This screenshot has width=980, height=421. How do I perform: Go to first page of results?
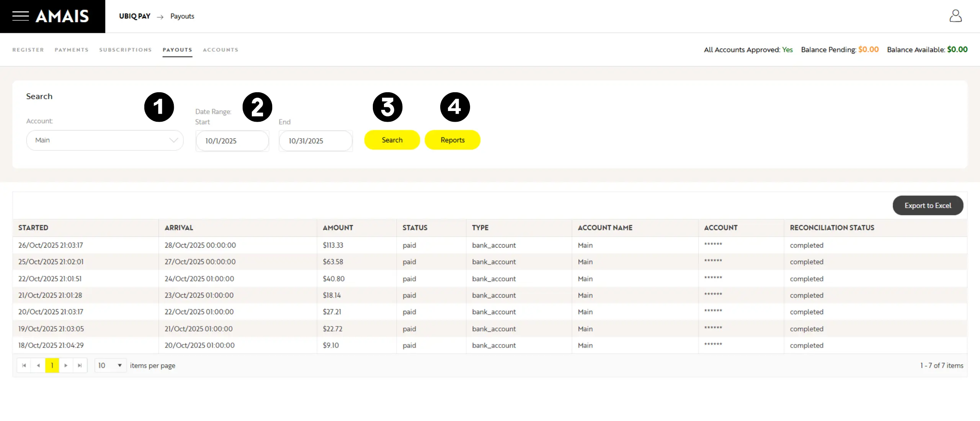pyautogui.click(x=24, y=366)
